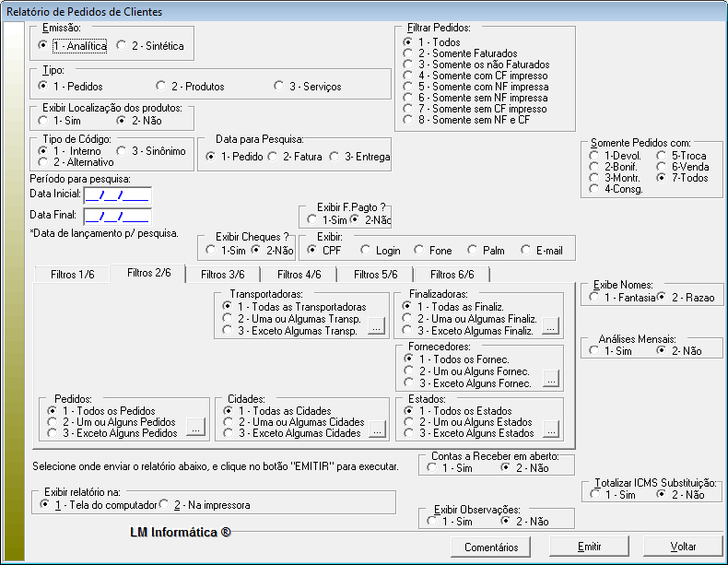Enable 1-Sim for Exibir Cheques

click(213, 251)
